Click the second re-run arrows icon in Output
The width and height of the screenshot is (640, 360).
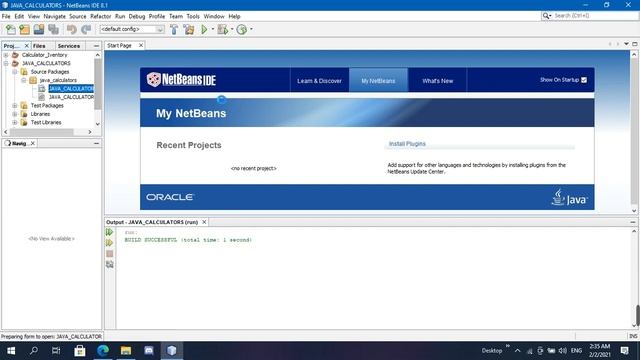[x=109, y=243]
